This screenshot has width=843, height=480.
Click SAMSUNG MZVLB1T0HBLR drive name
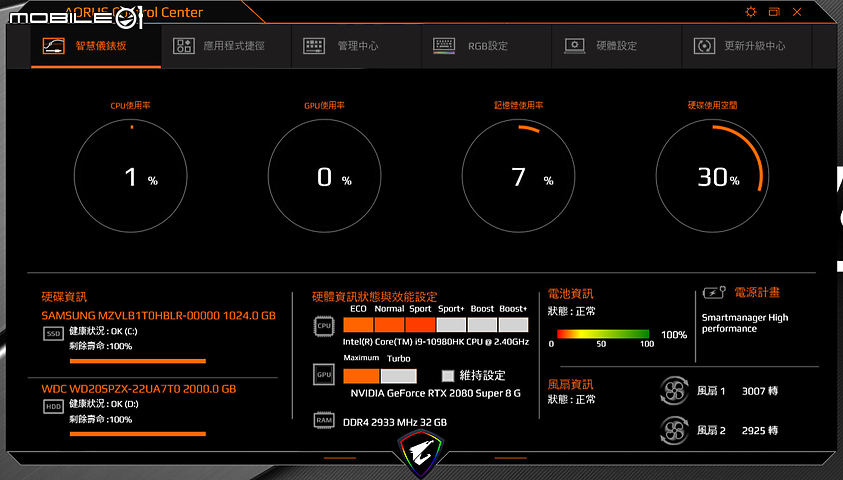(159, 316)
